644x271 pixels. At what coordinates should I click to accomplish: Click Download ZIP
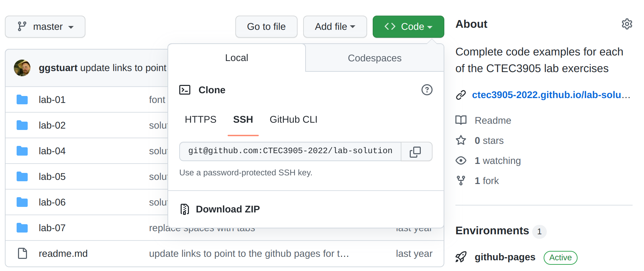228,209
